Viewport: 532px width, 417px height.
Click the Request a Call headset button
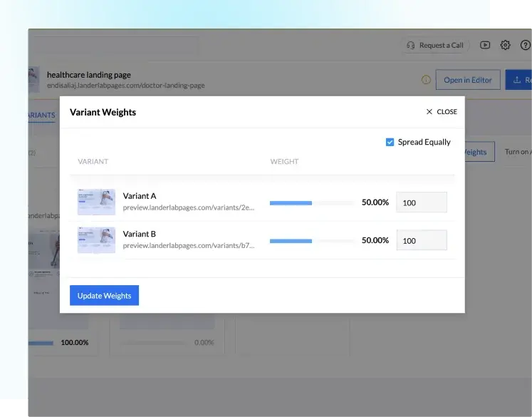tap(435, 45)
